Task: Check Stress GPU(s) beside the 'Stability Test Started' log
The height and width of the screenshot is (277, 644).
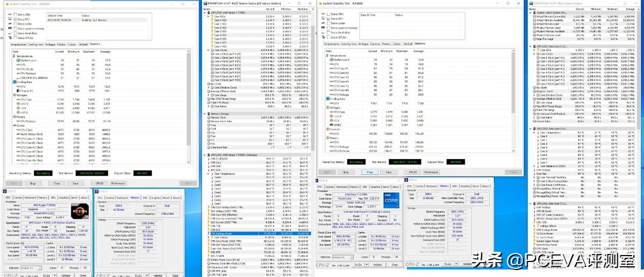Action: click(x=14, y=38)
